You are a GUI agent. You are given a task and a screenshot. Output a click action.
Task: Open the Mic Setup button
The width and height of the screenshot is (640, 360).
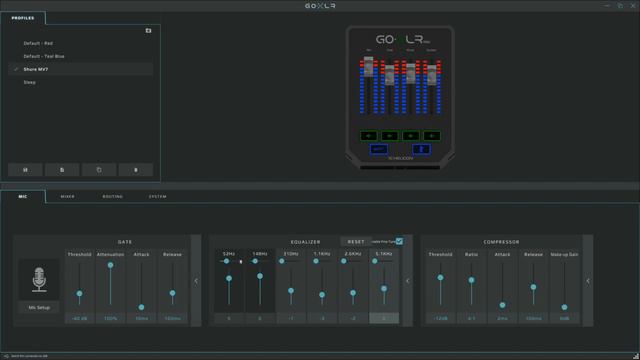39,308
